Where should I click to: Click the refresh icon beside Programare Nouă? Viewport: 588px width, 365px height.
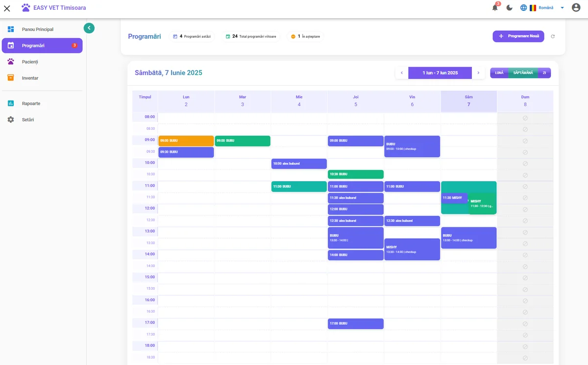(553, 36)
